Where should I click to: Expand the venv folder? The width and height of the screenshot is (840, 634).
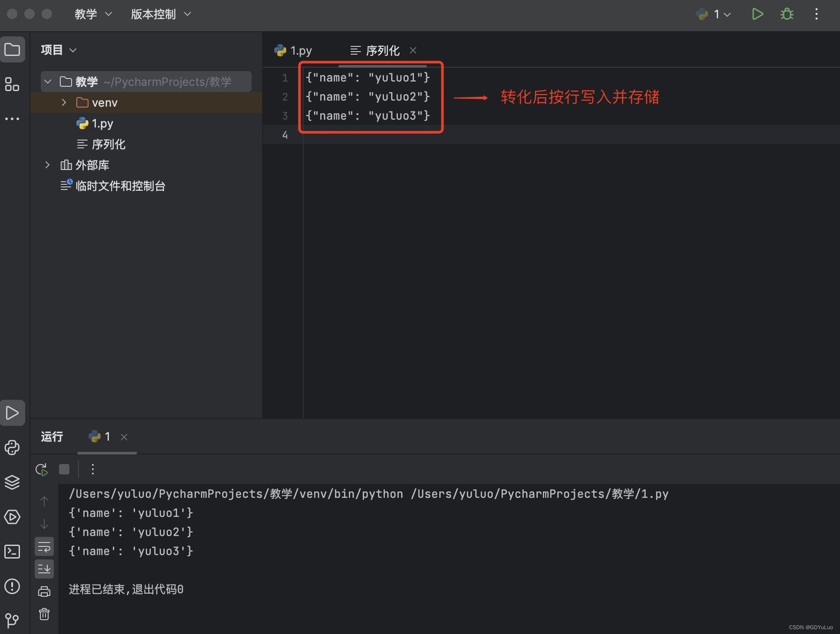[64, 102]
